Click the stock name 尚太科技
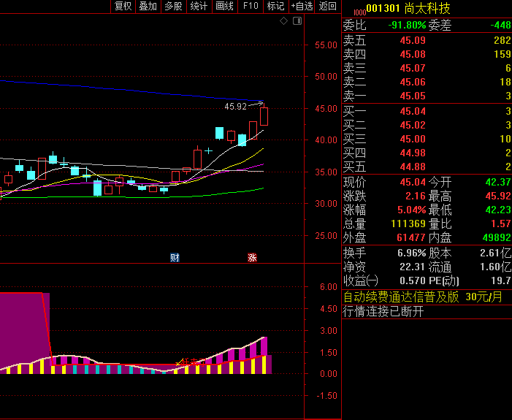Image resolution: width=512 pixels, height=420 pixels. tap(427, 8)
